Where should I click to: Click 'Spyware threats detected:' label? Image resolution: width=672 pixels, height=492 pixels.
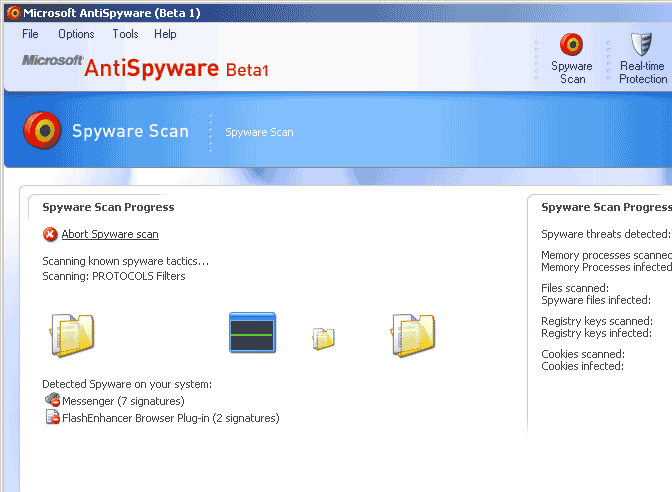pos(606,234)
